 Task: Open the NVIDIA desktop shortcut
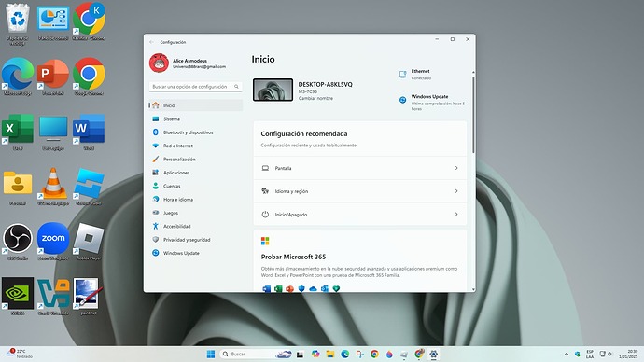tap(18, 297)
